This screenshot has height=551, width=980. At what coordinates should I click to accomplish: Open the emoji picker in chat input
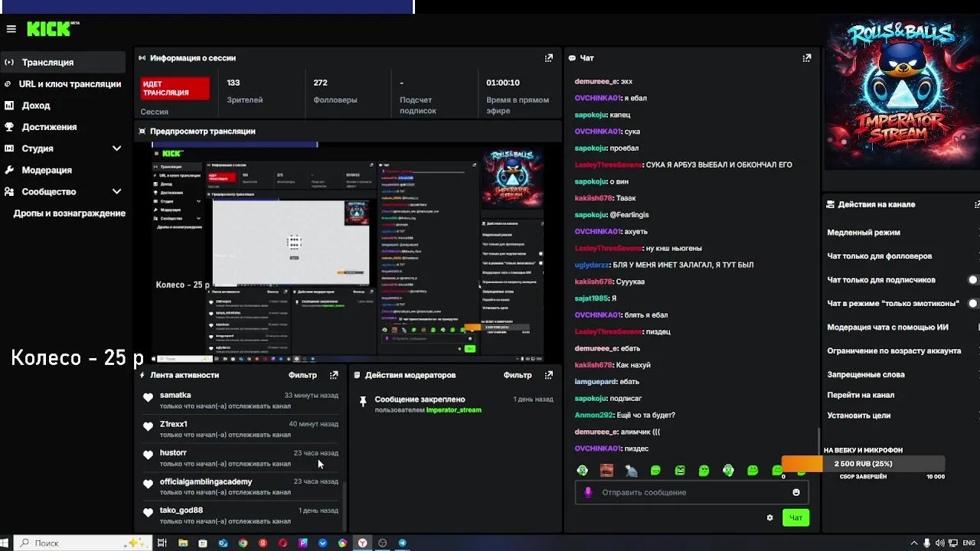pyautogui.click(x=796, y=492)
